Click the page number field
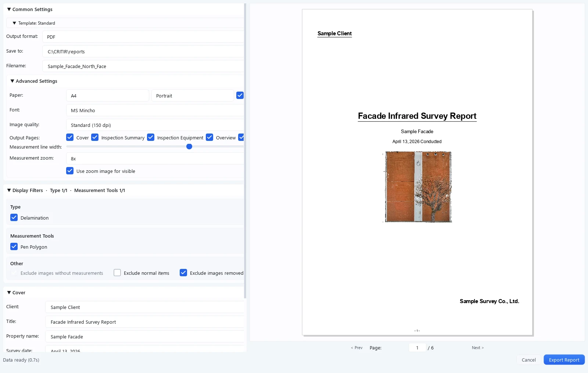Image resolution: width=588 pixels, height=373 pixels. pos(417,348)
